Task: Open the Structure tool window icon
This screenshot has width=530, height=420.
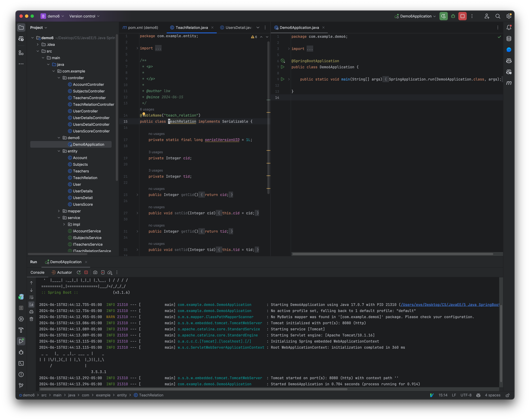Action: pos(21,53)
